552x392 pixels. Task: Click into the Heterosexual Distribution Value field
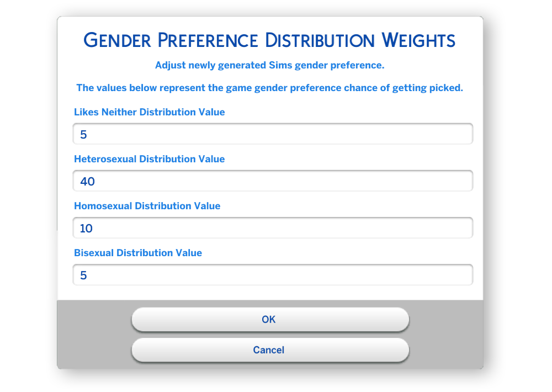pos(273,181)
